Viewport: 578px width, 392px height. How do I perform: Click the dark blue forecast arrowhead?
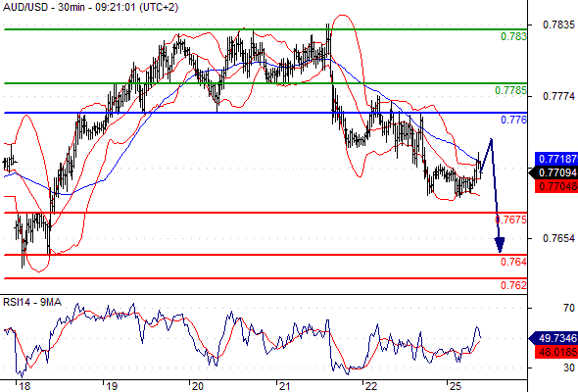click(x=500, y=245)
